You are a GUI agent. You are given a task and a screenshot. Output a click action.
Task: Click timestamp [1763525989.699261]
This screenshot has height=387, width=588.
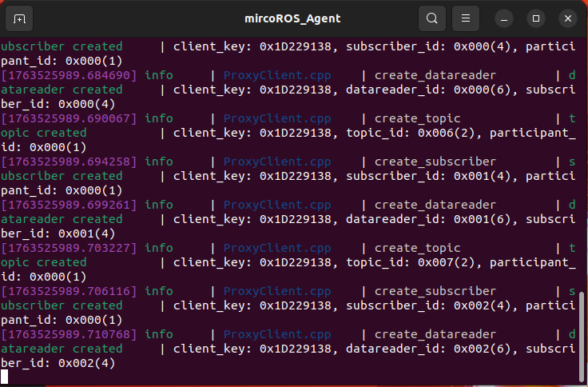click(69, 205)
